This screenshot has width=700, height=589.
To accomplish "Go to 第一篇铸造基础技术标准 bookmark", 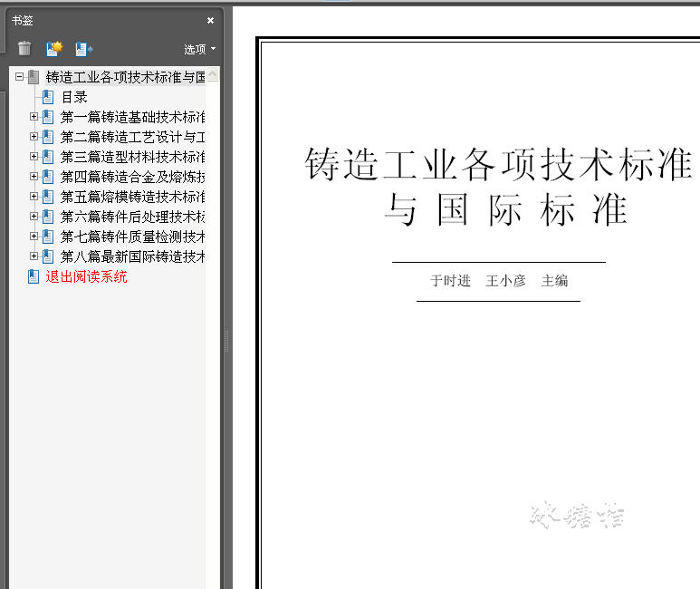I will point(132,117).
